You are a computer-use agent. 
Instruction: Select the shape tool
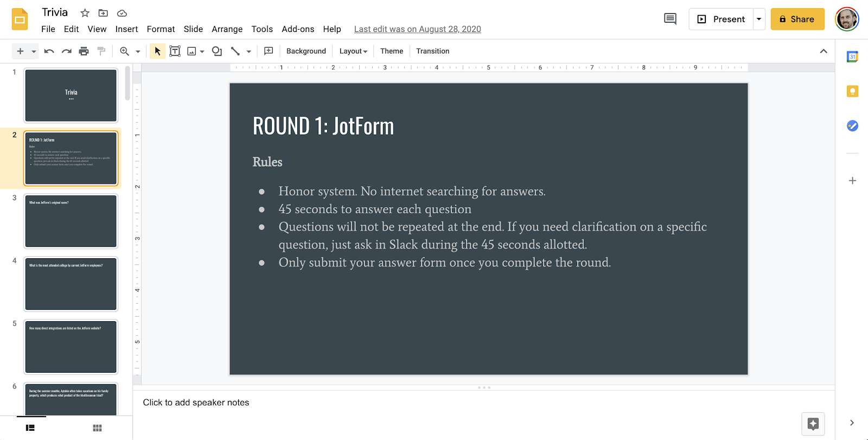pos(217,51)
